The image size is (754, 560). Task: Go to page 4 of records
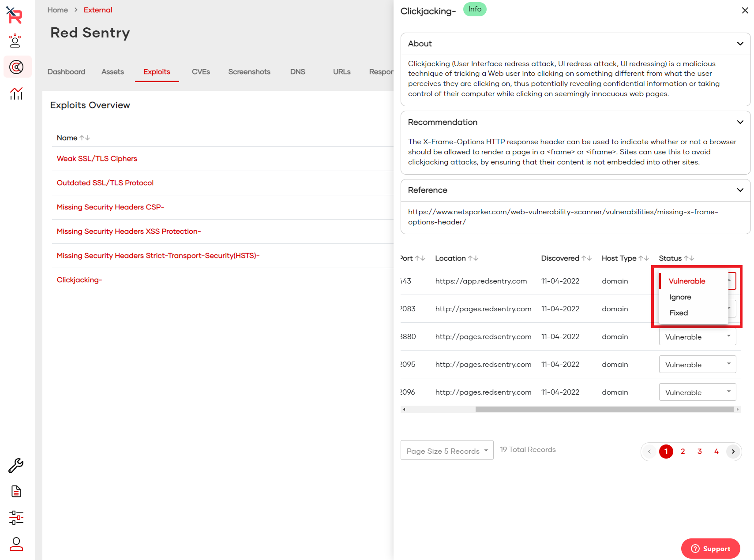tap(716, 452)
